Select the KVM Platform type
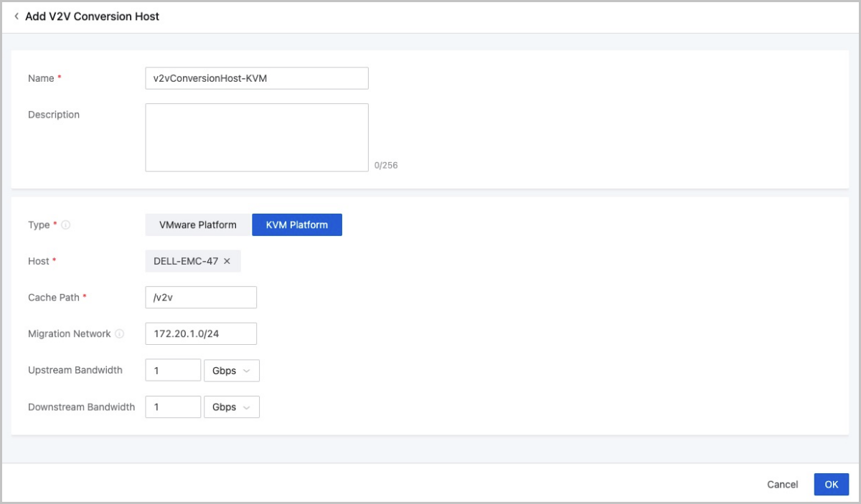Viewport: 861px width, 504px height. (x=296, y=225)
